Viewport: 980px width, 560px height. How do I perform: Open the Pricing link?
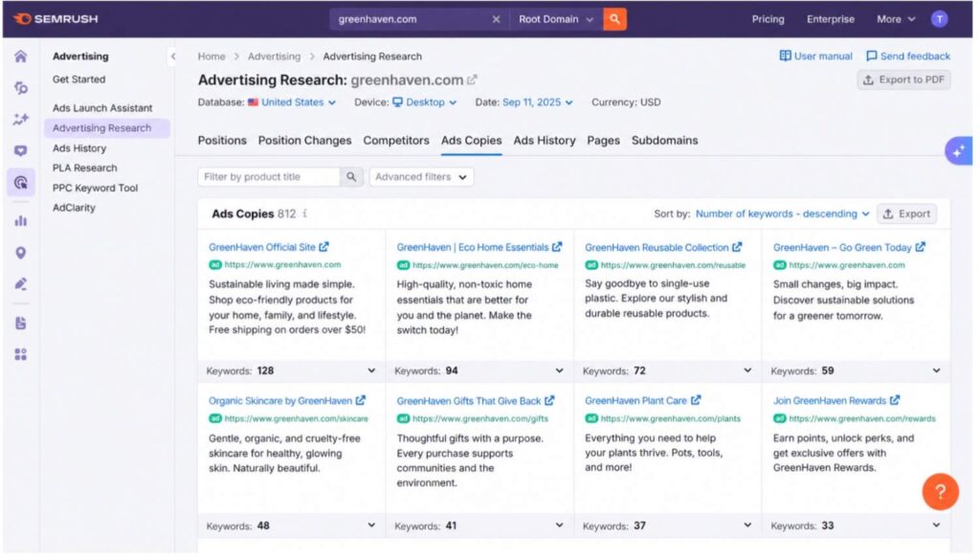768,19
